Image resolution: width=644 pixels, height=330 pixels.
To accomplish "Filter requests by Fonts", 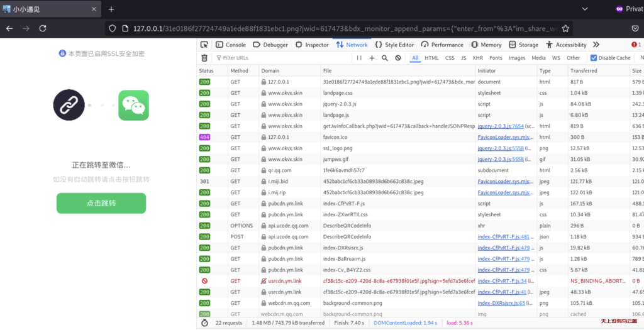I will pyautogui.click(x=496, y=58).
